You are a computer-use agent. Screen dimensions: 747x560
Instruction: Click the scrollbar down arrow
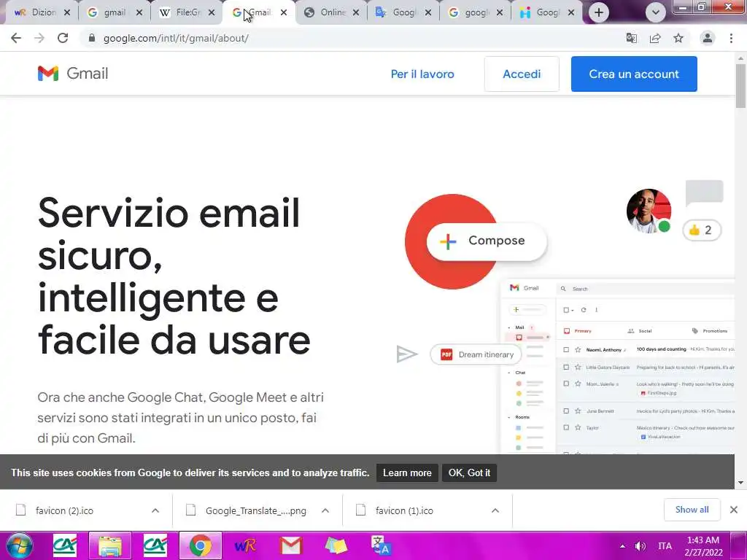(740, 483)
